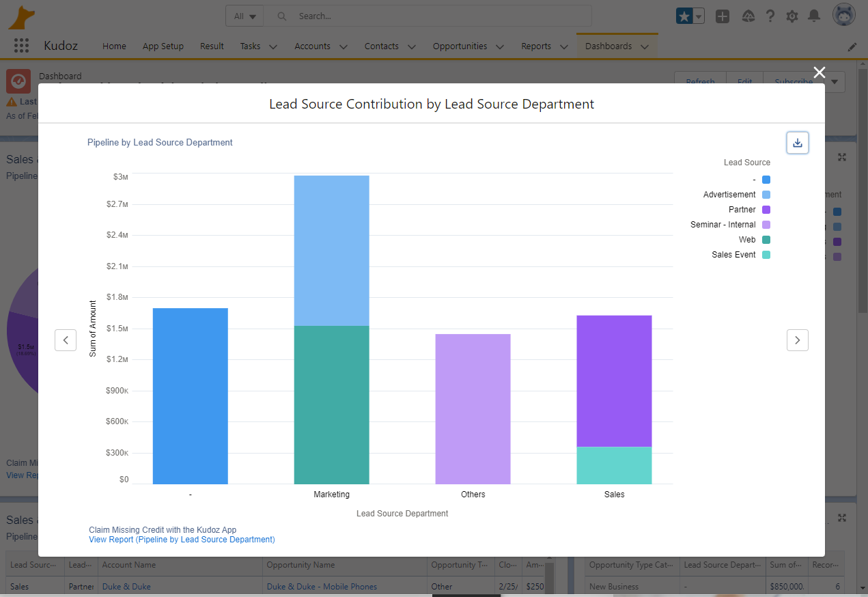This screenshot has width=868, height=597.
Task: Download the chart using the download icon
Action: pyautogui.click(x=797, y=143)
